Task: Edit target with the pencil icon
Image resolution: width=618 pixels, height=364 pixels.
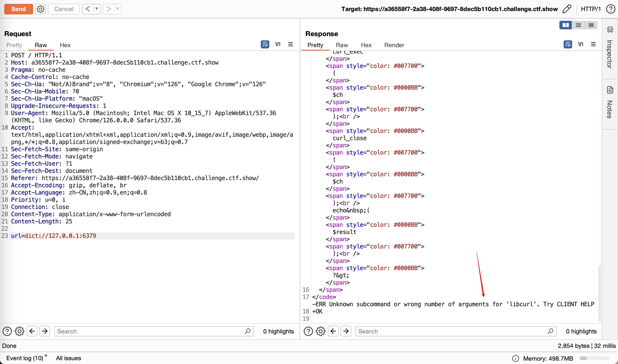Action: pos(567,9)
